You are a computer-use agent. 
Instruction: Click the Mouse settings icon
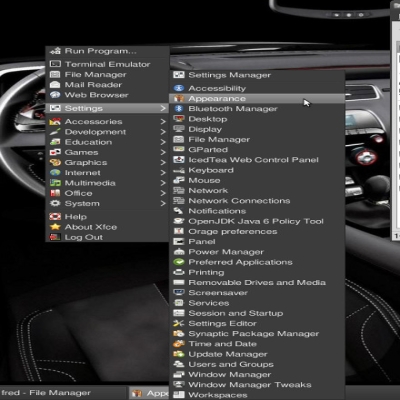point(179,180)
